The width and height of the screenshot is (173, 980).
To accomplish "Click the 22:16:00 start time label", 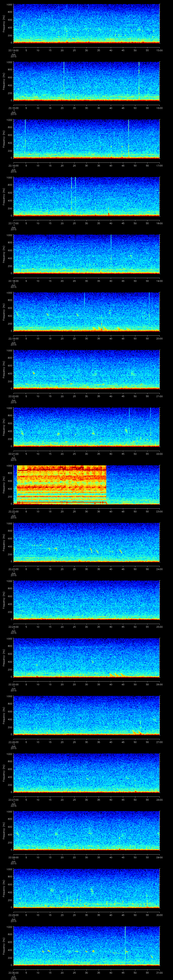I will [x=13, y=166].
